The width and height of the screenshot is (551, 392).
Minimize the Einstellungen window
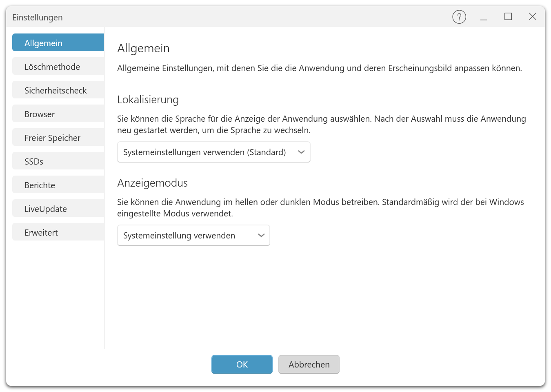click(484, 17)
